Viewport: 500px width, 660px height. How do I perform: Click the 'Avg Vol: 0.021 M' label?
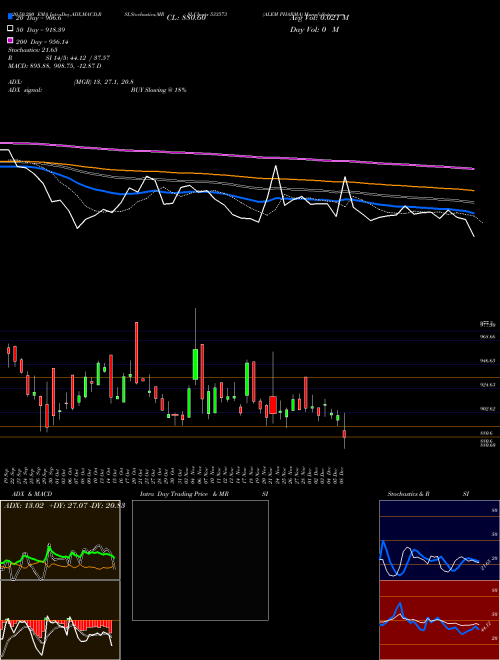click(319, 18)
